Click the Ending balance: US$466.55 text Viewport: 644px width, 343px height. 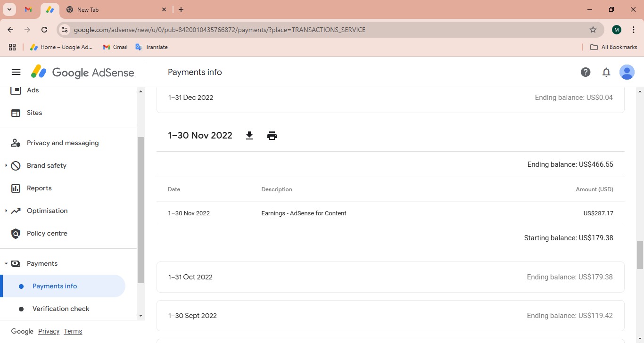point(570,164)
